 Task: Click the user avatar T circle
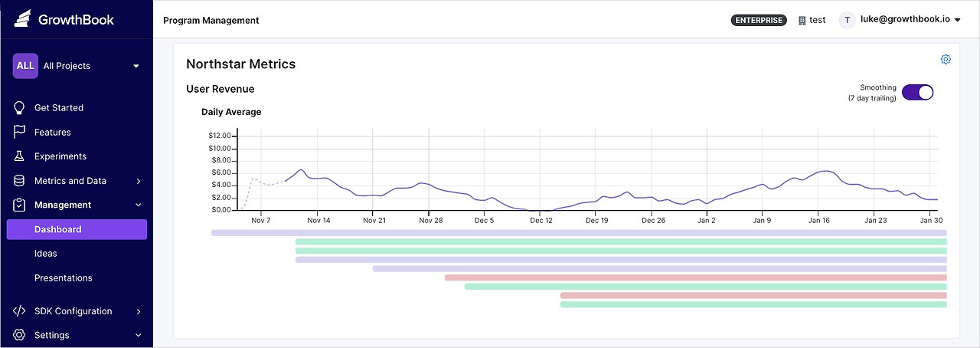[x=847, y=21]
